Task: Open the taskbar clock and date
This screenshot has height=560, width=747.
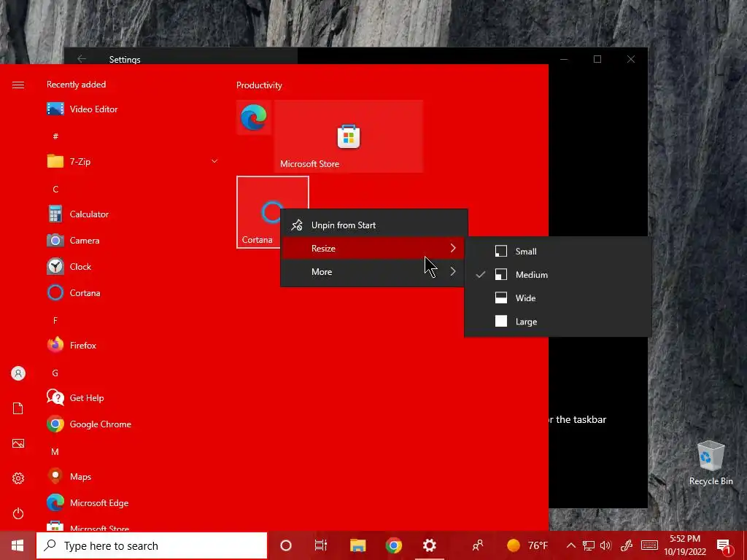Action: (685, 545)
